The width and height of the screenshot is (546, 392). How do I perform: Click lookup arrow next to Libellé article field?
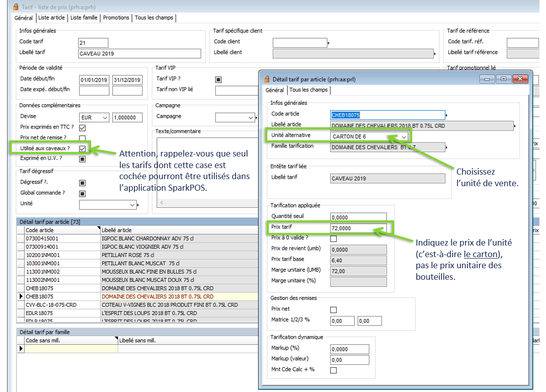pyautogui.click(x=515, y=125)
